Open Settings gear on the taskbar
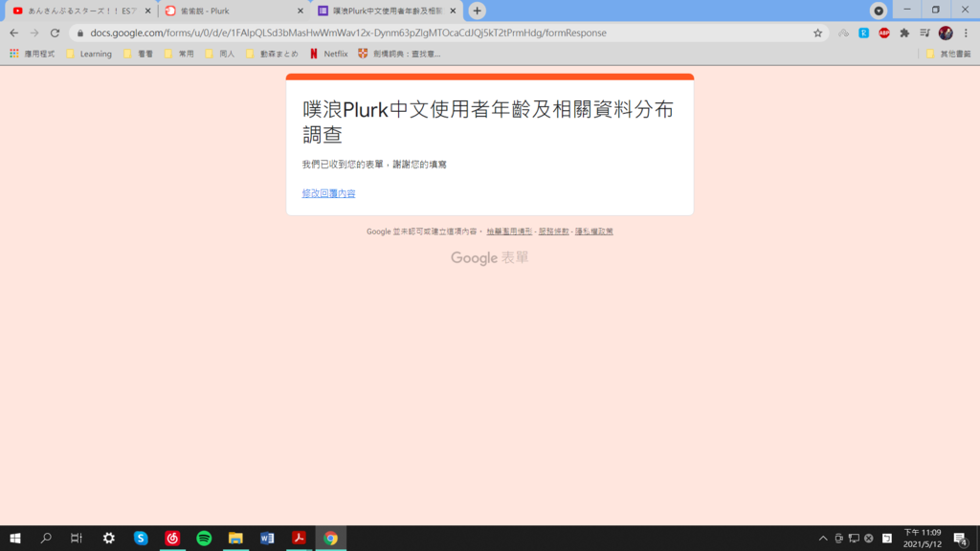Screen dimensions: 980x551 click(109, 538)
